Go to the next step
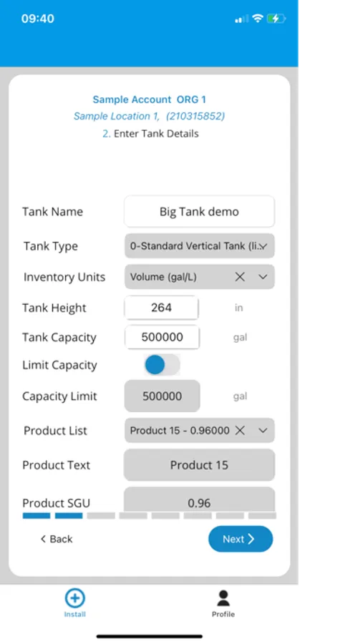The image size is (363, 644). pos(241,539)
